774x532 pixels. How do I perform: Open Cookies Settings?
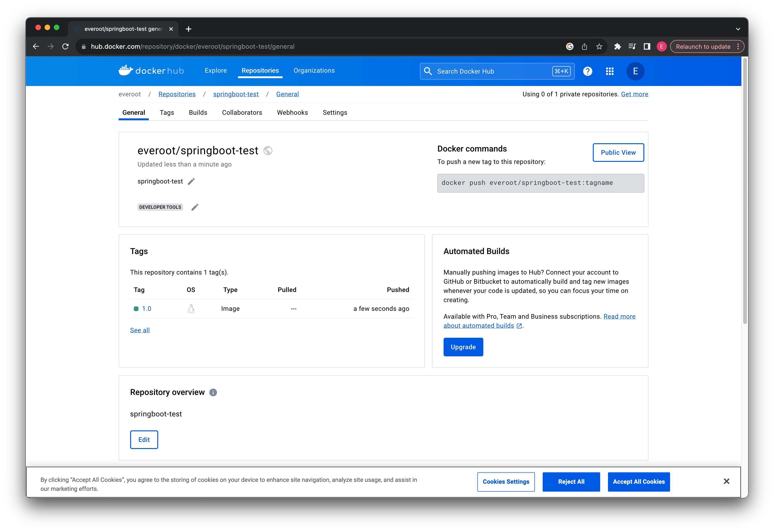tap(506, 482)
